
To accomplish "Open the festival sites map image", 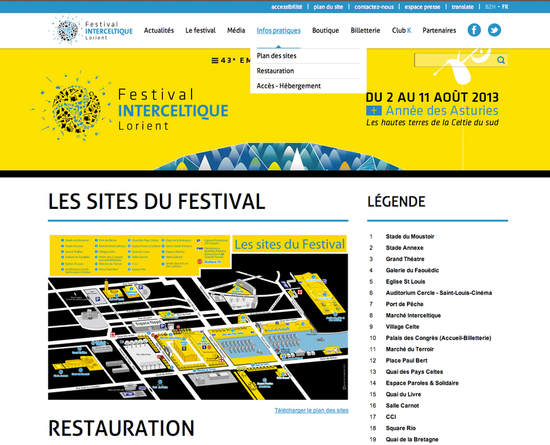I will click(198, 317).
